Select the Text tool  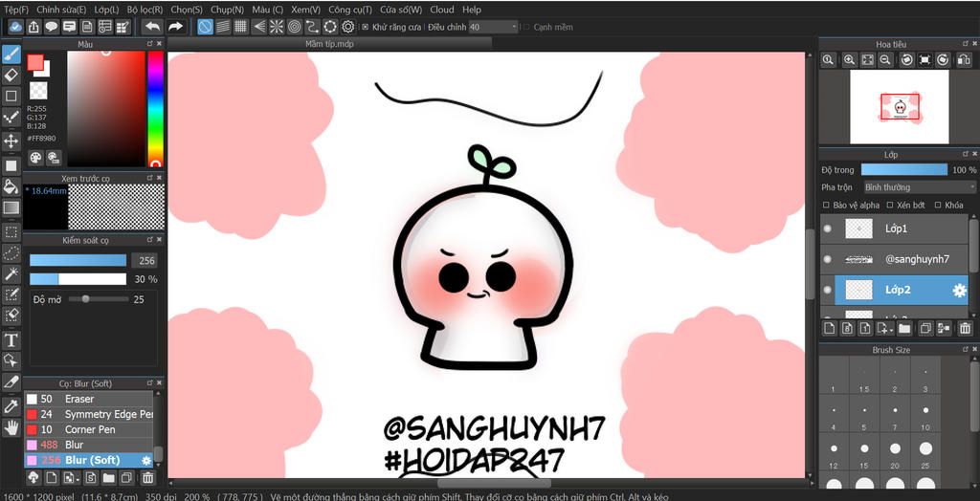click(x=11, y=340)
